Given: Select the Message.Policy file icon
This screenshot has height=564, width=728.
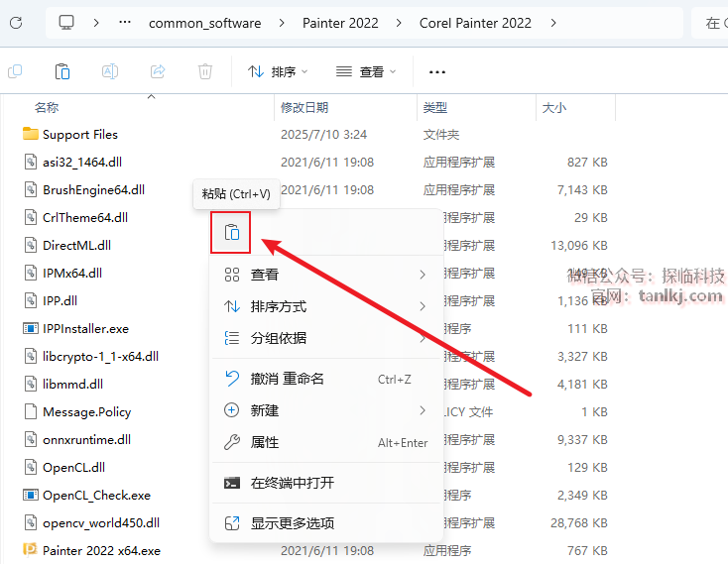Looking at the screenshot, I should pos(31,411).
